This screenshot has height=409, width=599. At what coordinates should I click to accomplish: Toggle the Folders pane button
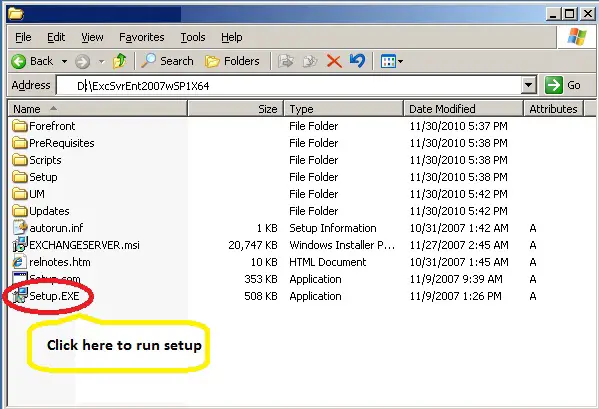click(232, 61)
